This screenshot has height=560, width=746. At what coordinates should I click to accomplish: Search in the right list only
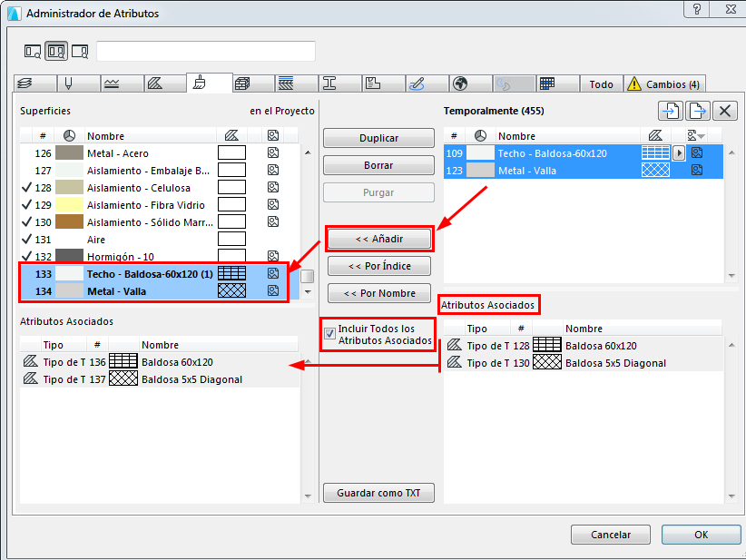point(80,51)
